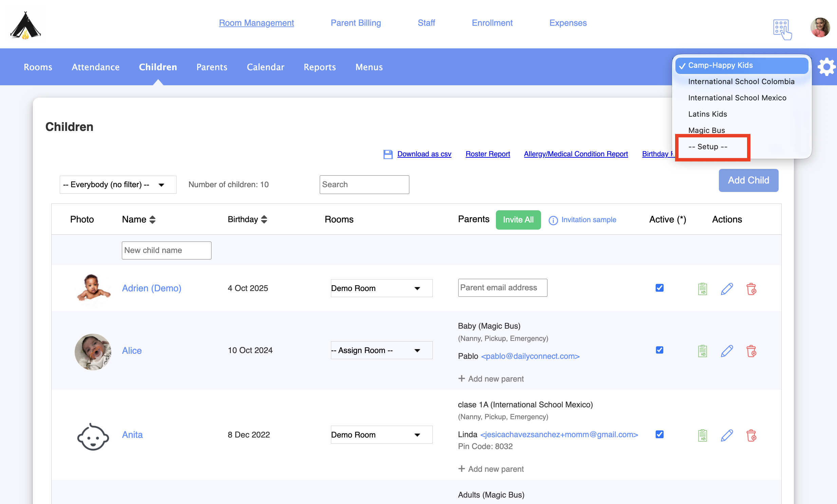The image size is (837, 504).
Task: Open the Roster Report link
Action: click(x=487, y=154)
